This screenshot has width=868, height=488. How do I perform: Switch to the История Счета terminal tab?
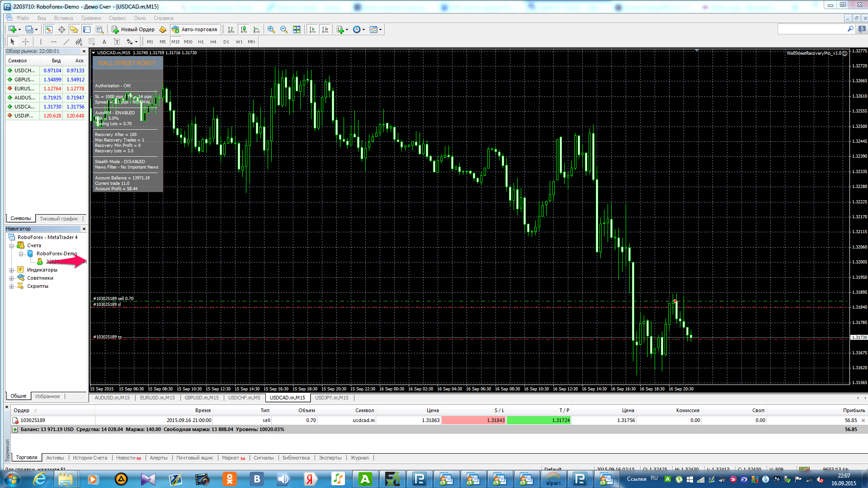[x=90, y=458]
